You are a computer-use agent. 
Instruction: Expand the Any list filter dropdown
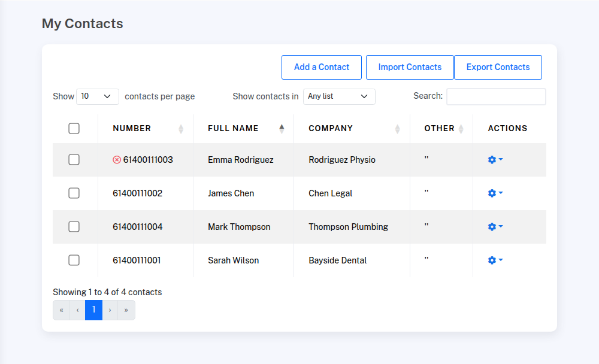click(x=339, y=96)
